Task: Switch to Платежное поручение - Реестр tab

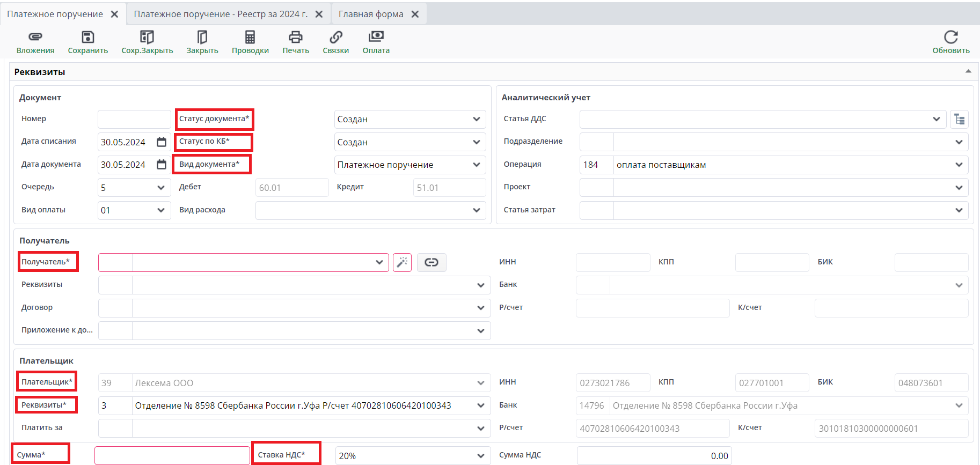Action: coord(221,14)
